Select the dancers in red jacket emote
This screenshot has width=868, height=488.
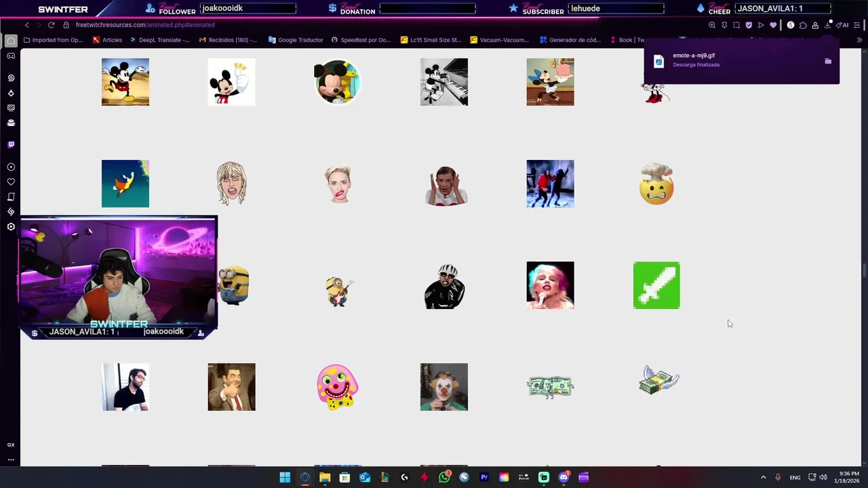550,184
